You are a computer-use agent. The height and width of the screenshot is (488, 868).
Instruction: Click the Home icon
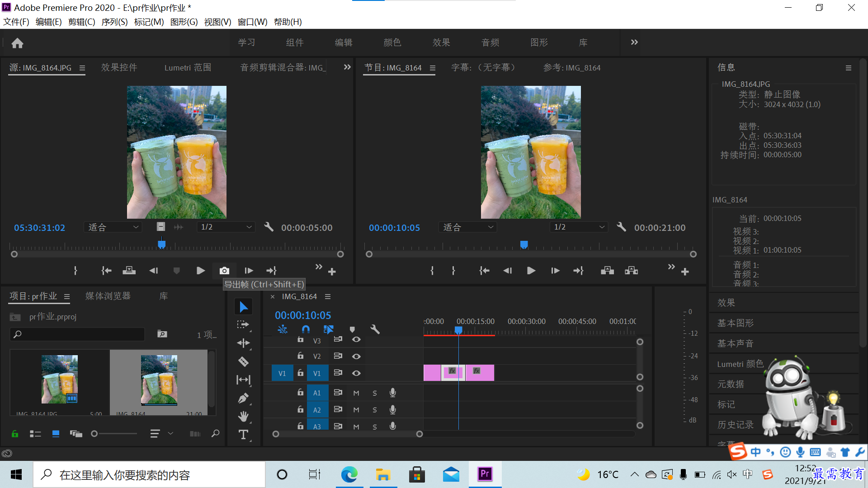17,43
